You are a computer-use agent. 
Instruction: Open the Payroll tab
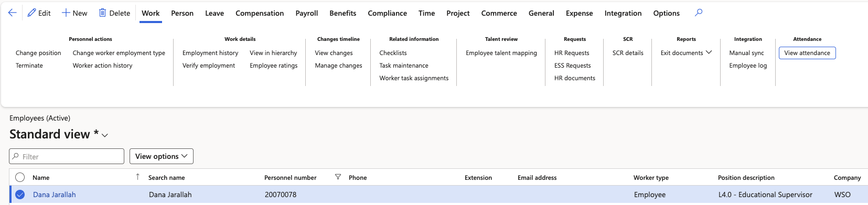[307, 13]
